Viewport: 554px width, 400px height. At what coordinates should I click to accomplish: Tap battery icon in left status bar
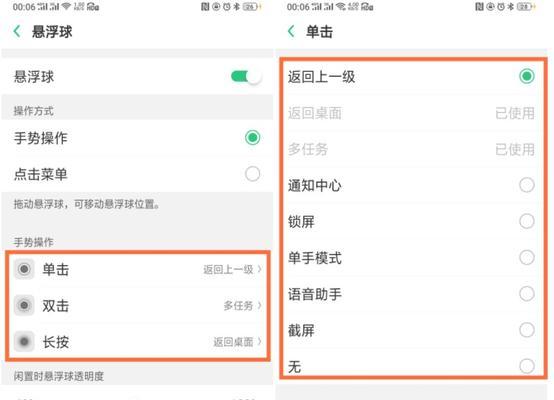click(251, 7)
